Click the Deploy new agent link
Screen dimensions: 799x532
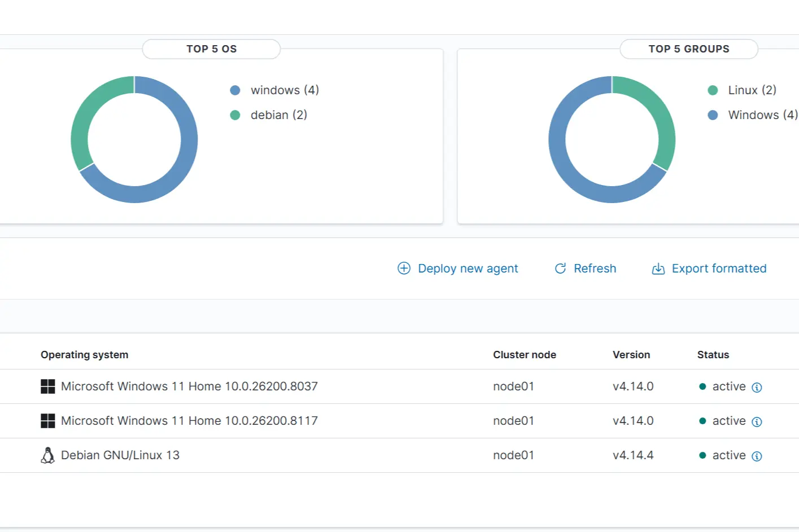(x=468, y=269)
